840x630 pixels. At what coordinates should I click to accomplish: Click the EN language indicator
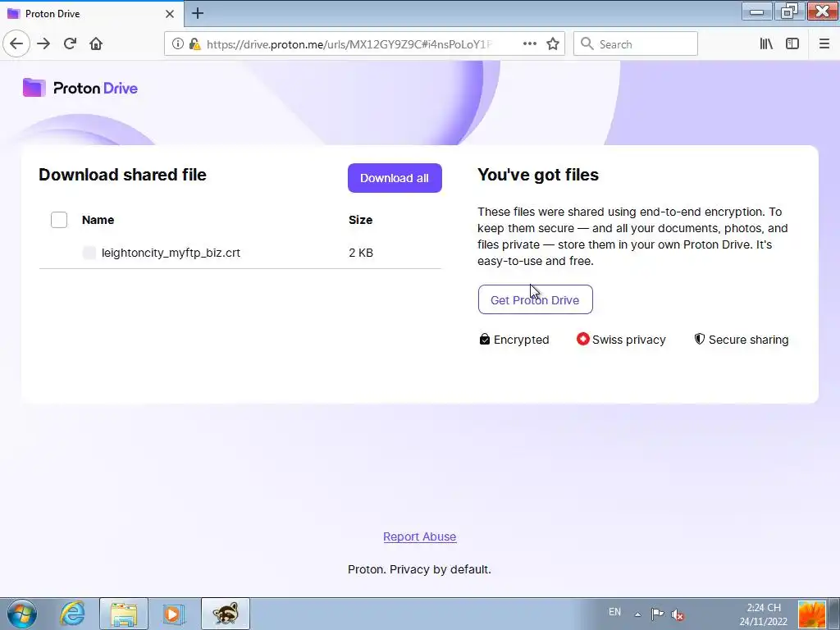[614, 612]
